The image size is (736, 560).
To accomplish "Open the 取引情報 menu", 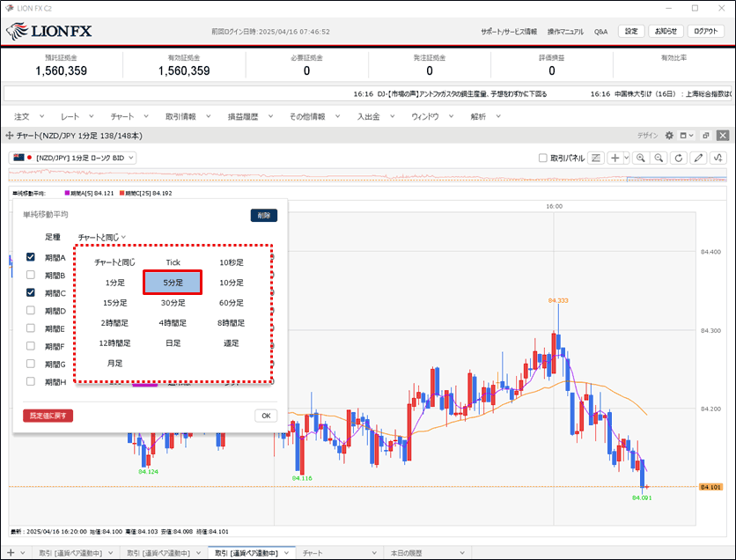I will [188, 116].
